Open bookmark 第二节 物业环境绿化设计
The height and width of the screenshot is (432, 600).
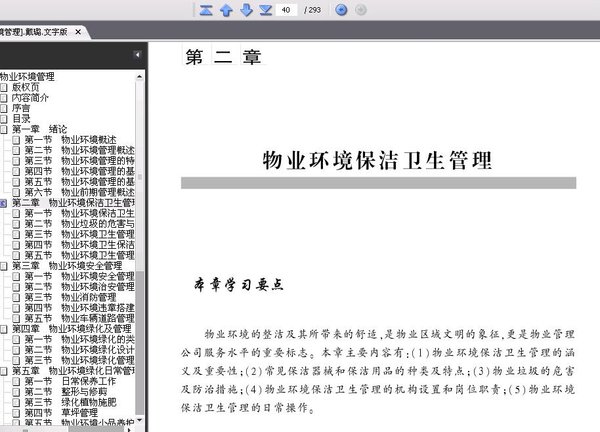[x=80, y=350]
